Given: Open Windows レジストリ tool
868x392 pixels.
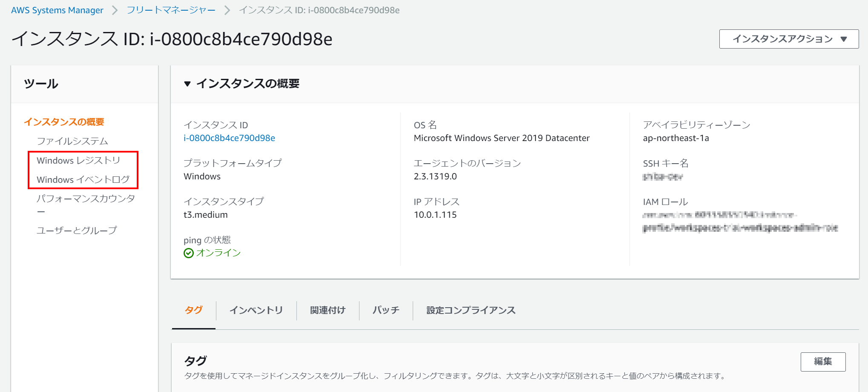Looking at the screenshot, I should [78, 161].
